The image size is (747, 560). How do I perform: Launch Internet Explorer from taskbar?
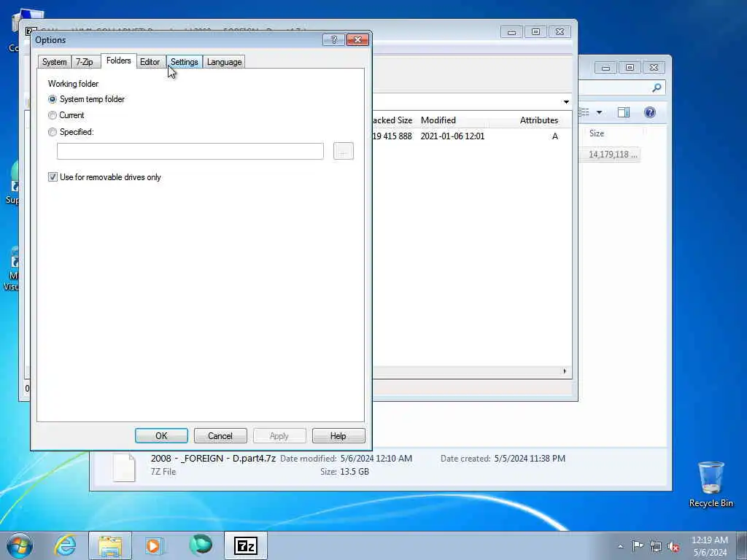click(x=65, y=545)
